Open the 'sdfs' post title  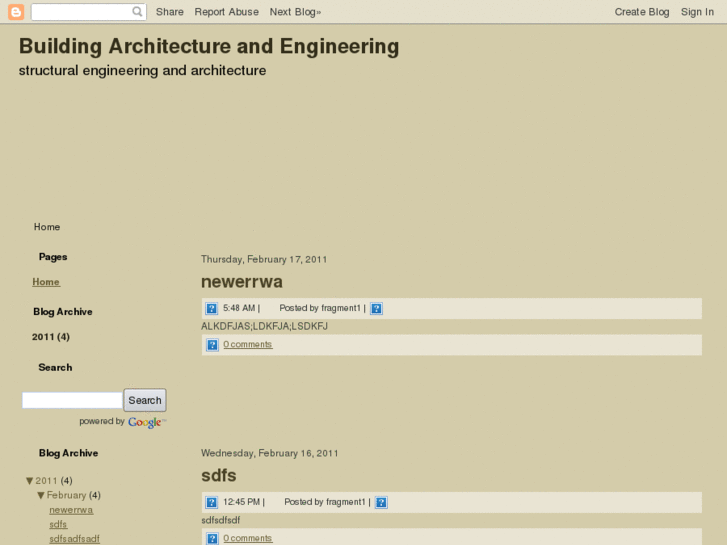218,475
